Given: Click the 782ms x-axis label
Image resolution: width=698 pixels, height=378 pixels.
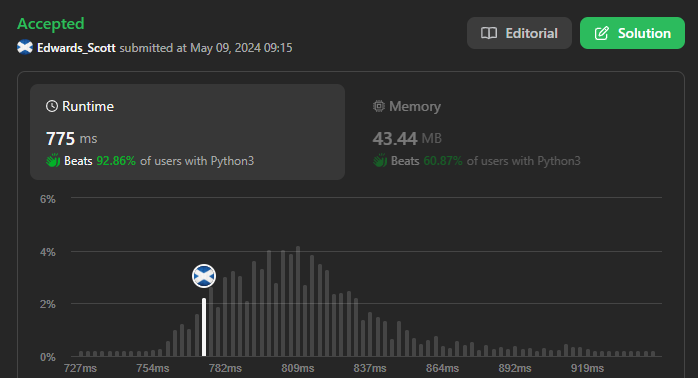Looking at the screenshot, I should 225,368.
